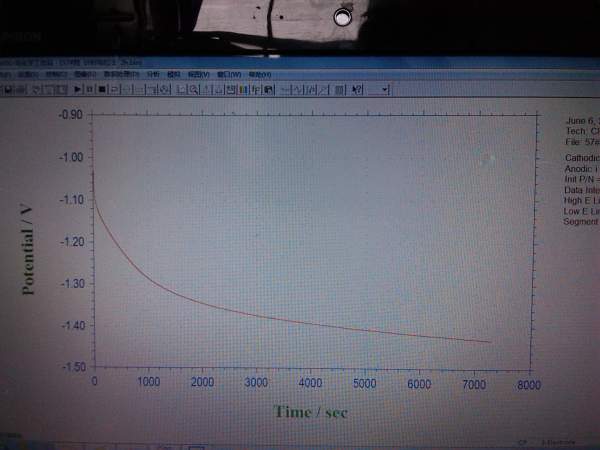Open the menu labeled with (V)

pos(199,74)
